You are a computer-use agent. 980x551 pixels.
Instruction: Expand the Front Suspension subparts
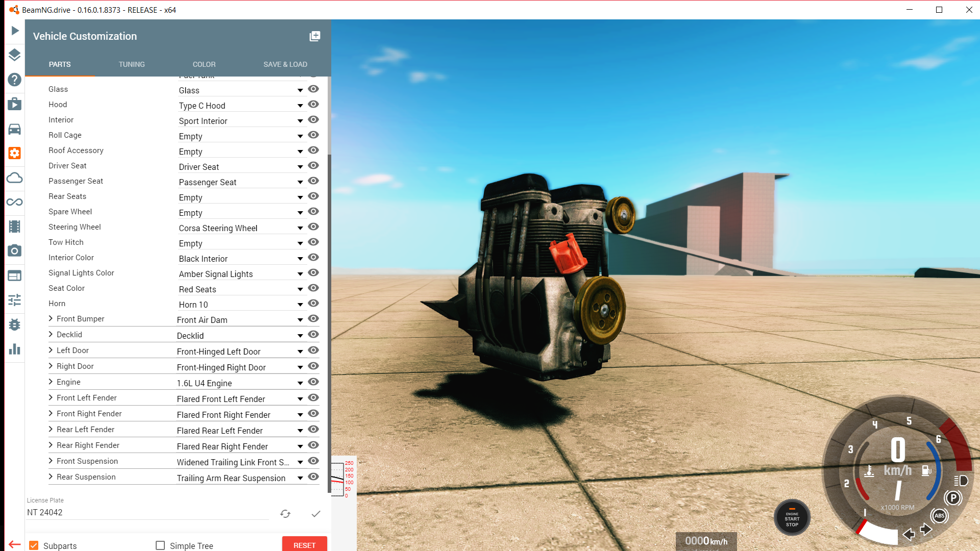click(x=51, y=461)
